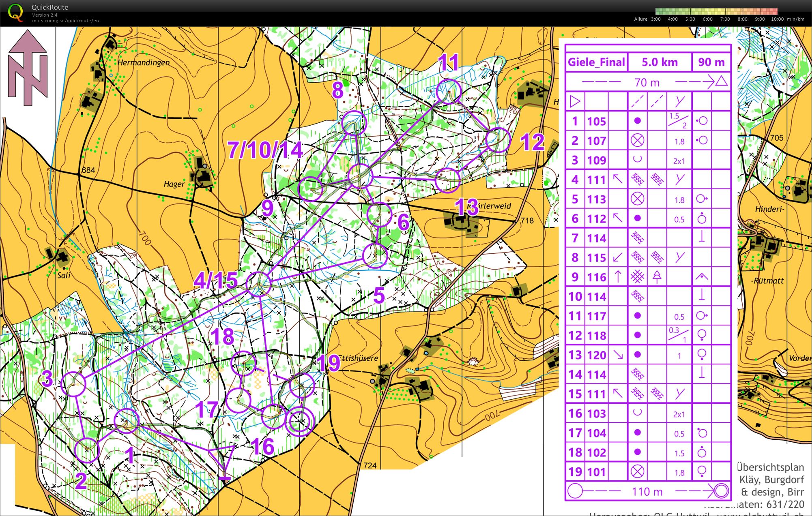Click control code 105 in description sheet
Screen dimensions: 812x516
[596, 121]
